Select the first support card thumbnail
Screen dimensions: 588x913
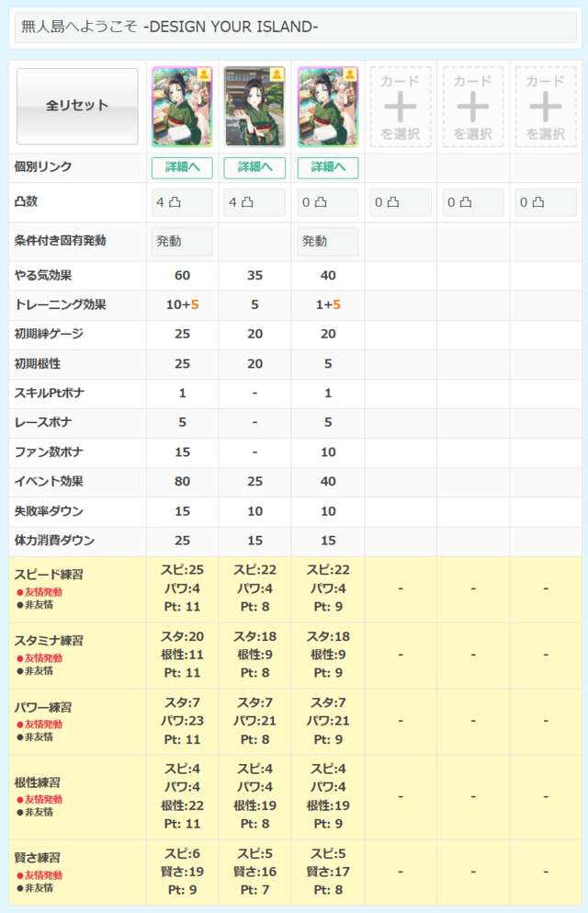[182, 107]
